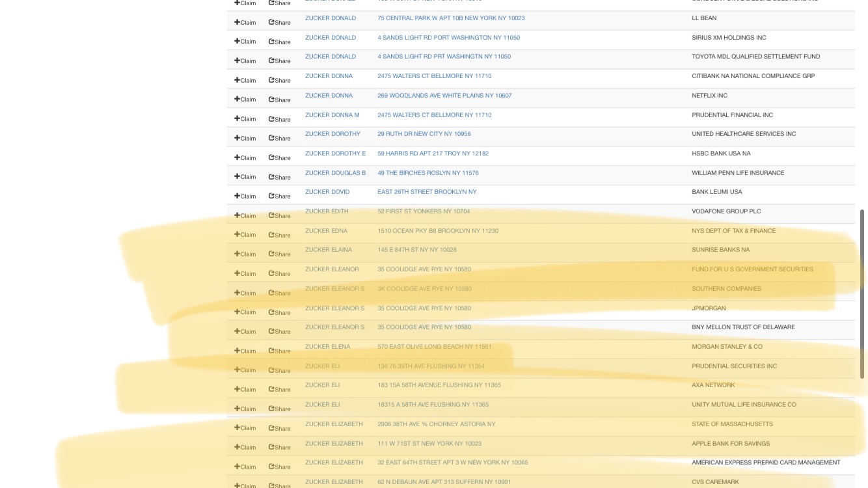Share the Citibank NA National Compliance row

click(x=280, y=80)
